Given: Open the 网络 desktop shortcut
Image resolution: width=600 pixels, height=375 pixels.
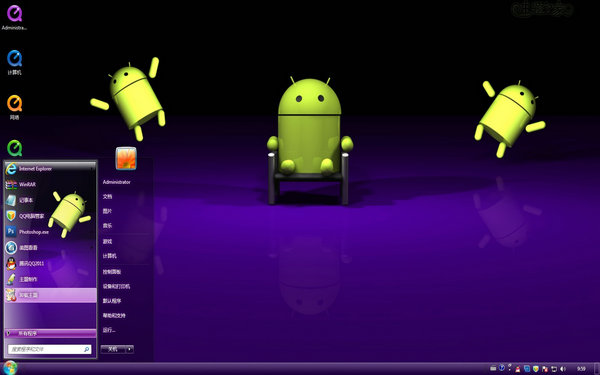Looking at the screenshot, I should click(x=14, y=107).
